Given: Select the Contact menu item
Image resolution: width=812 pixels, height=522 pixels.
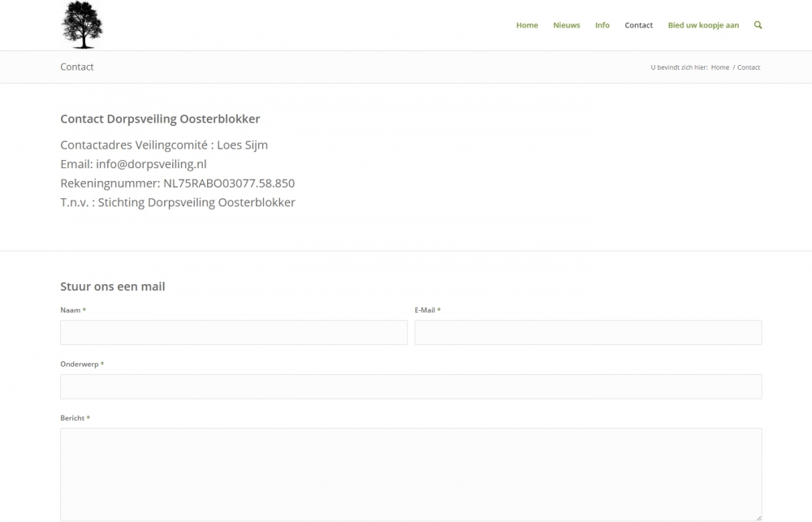Looking at the screenshot, I should 638,25.
